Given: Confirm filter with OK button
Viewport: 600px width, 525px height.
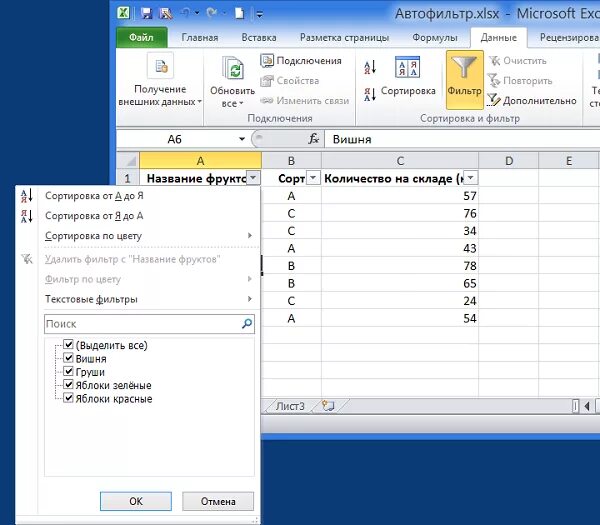Looking at the screenshot, I should tap(136, 501).
